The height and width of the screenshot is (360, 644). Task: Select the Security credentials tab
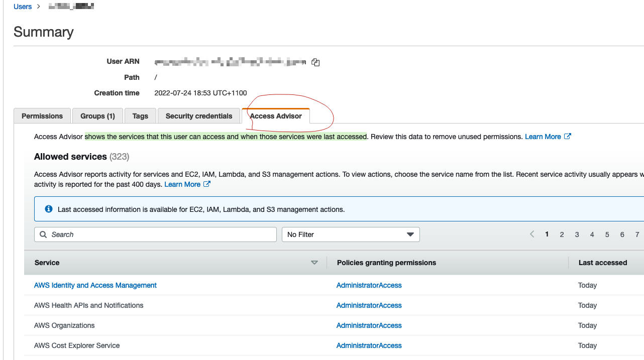click(198, 115)
